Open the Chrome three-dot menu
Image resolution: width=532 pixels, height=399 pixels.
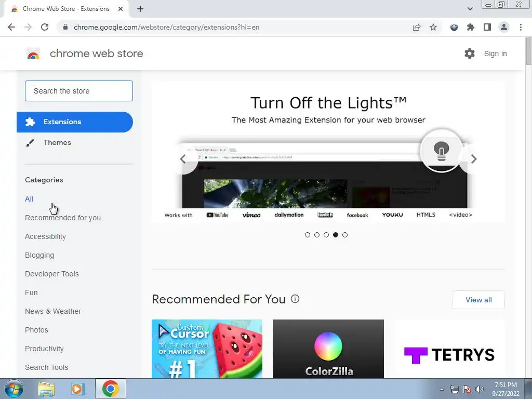tap(521, 27)
